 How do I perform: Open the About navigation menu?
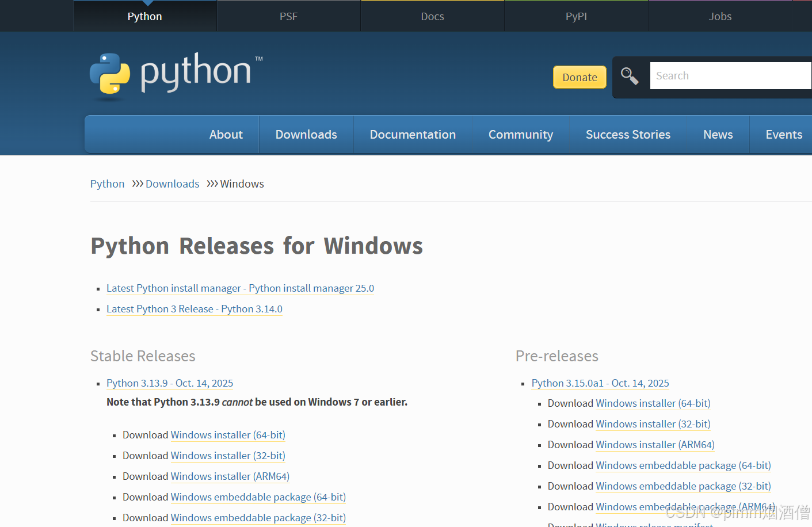click(226, 135)
